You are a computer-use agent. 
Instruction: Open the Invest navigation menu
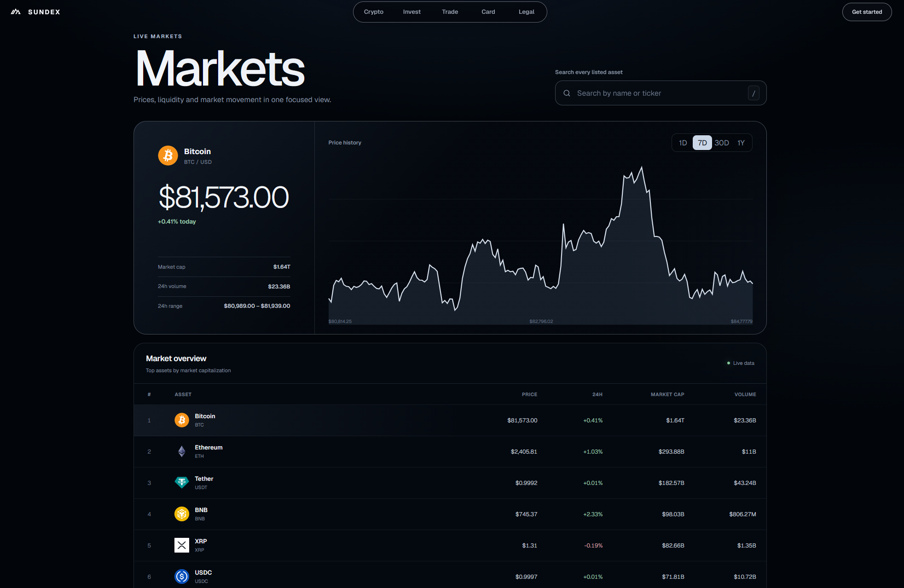tap(411, 12)
